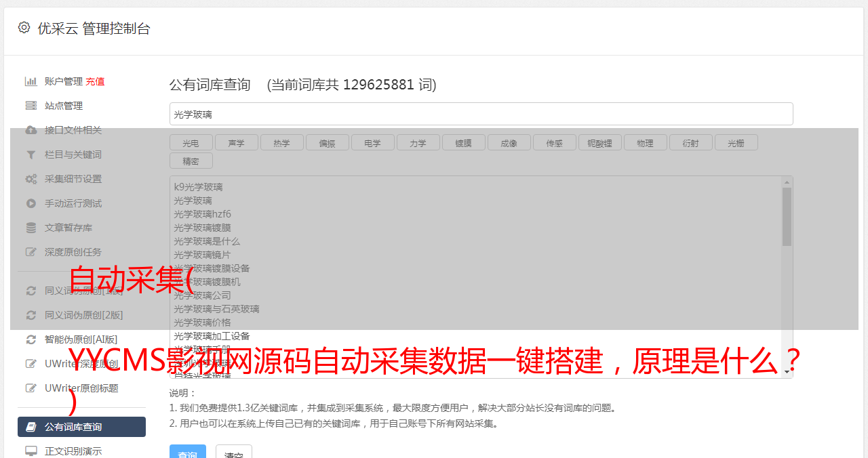
Task: Choose the 偏振 tag
Action: point(327,142)
